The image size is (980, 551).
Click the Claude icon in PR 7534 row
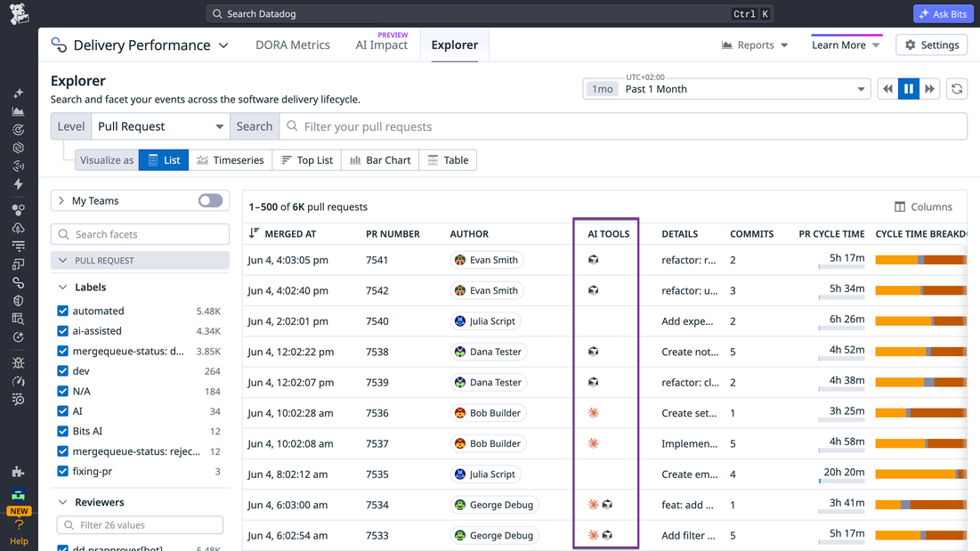pos(593,505)
